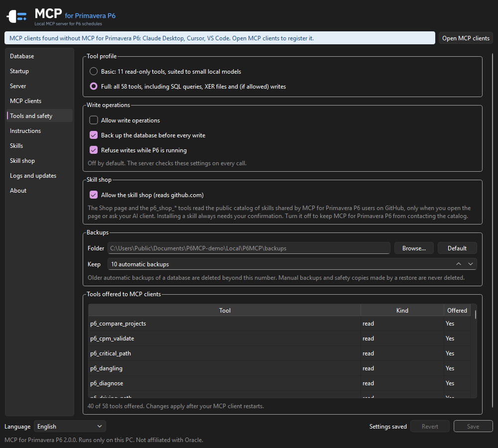Click the Revert button

pos(430,427)
